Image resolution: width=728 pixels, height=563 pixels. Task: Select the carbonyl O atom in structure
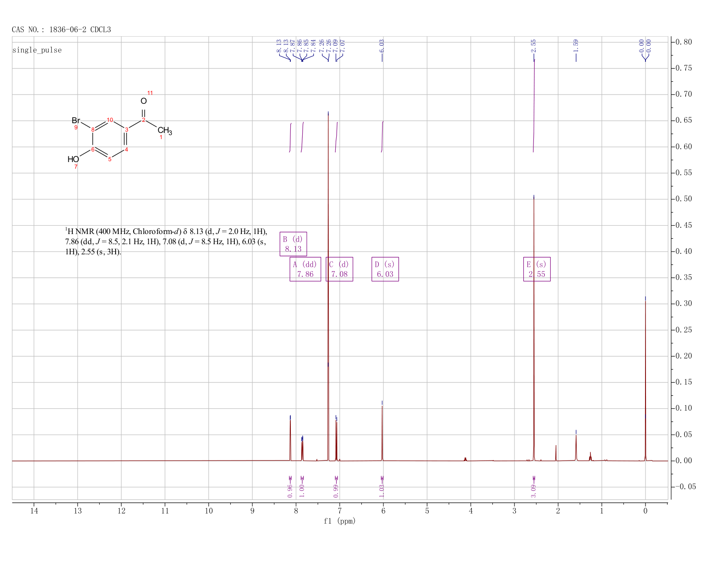pos(143,101)
